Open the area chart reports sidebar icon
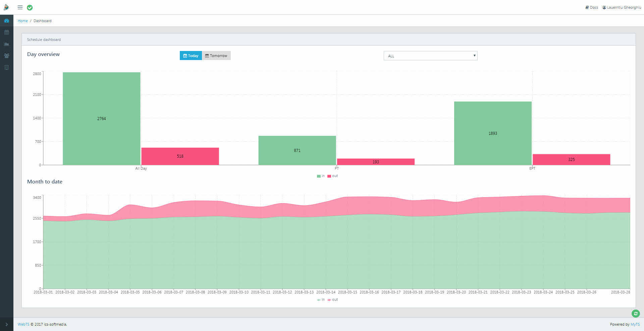Viewport: 644px width, 331px height. point(6,44)
